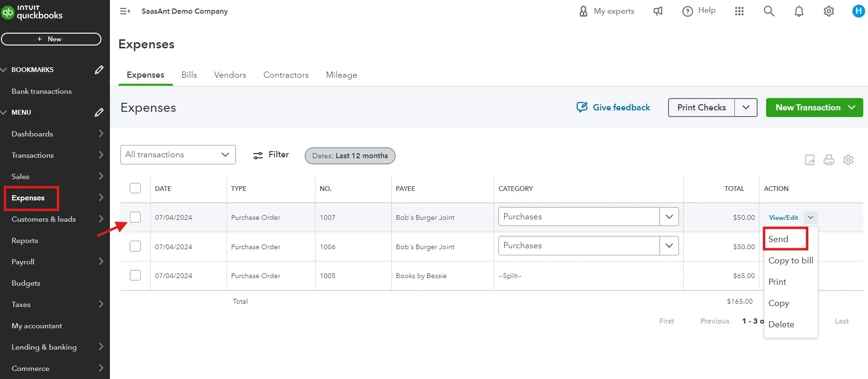The height and width of the screenshot is (379, 868).
Task: Open My experts person icon
Action: [x=583, y=11]
